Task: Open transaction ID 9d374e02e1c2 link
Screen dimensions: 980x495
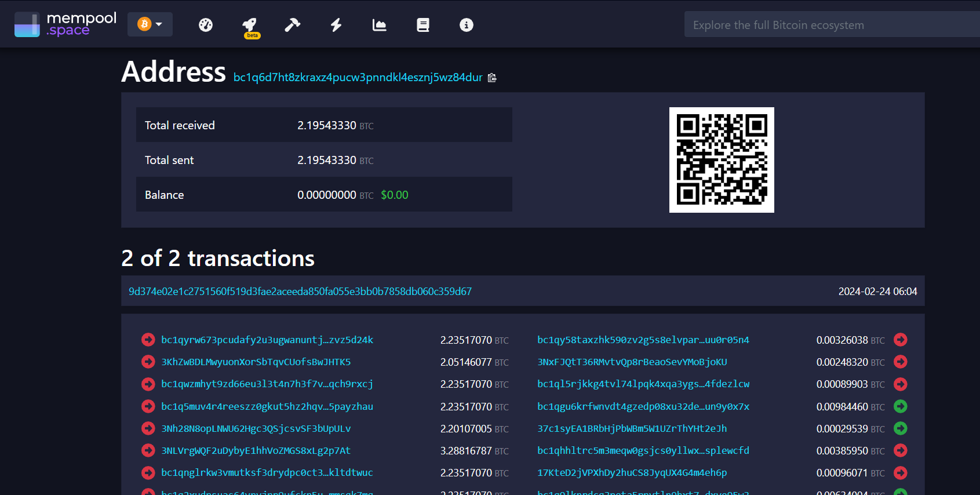Action: [300, 292]
